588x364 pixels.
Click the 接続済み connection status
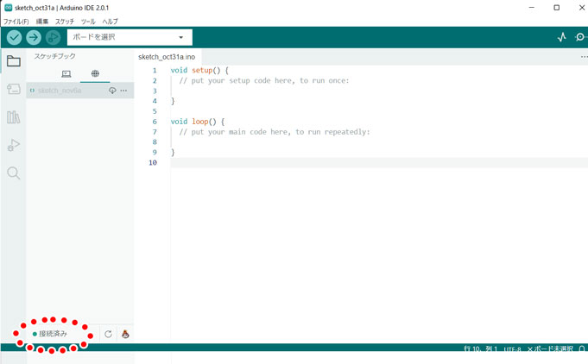click(50, 334)
